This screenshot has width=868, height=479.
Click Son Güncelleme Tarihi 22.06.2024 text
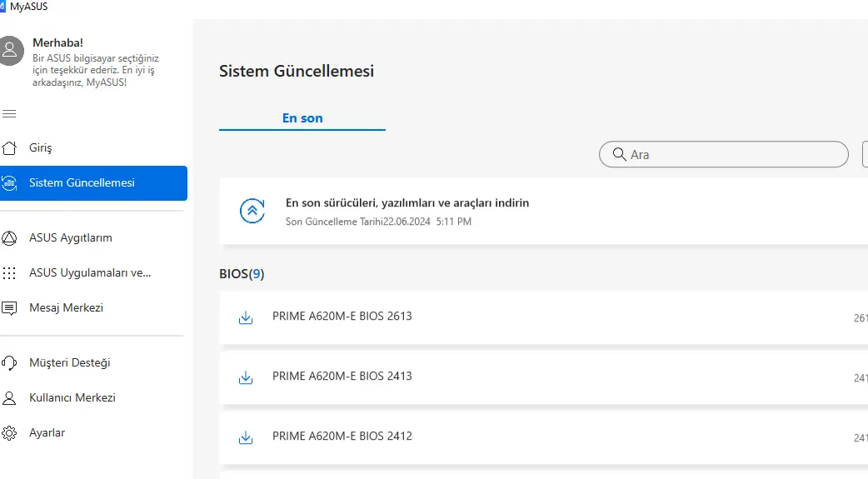pos(379,222)
